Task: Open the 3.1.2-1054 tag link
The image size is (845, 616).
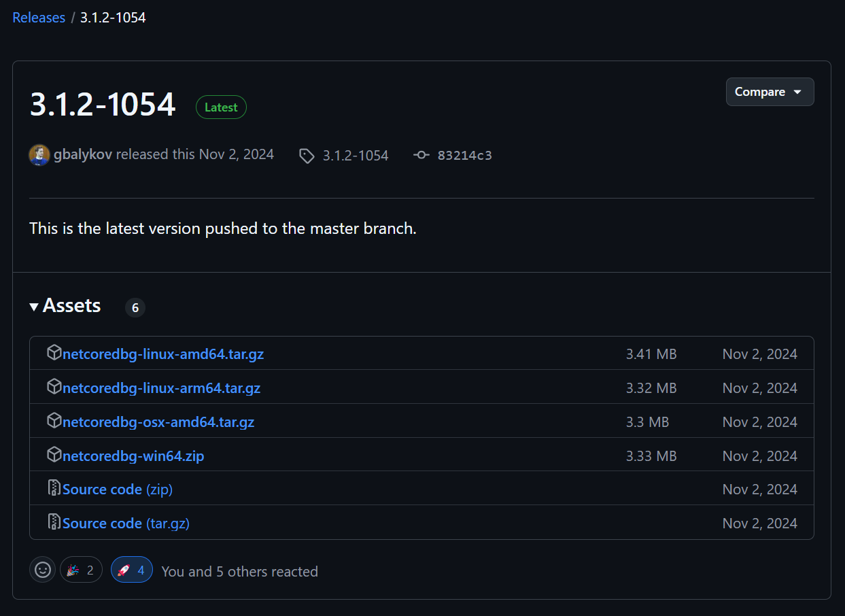Action: click(x=355, y=156)
